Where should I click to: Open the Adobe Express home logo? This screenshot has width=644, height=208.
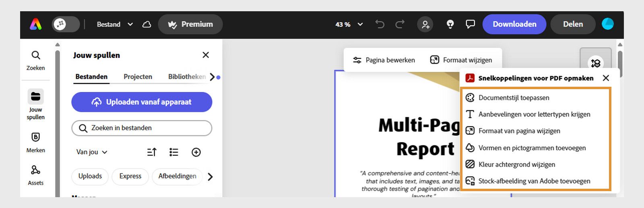pos(36,24)
